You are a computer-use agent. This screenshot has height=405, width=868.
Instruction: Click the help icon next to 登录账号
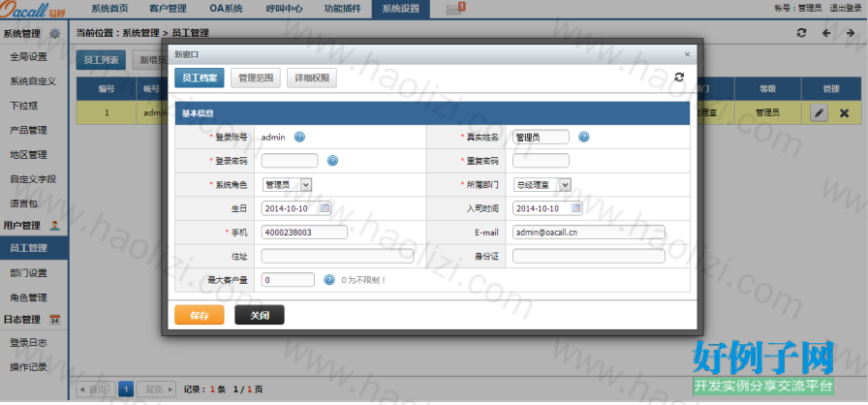299,137
